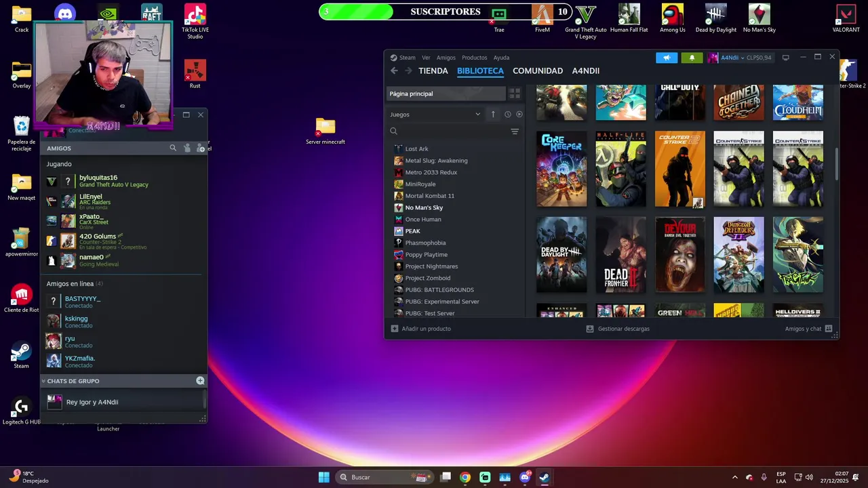Image resolution: width=868 pixels, height=488 pixels.
Task: Open the Steam announcements megaphone icon
Action: [667, 58]
